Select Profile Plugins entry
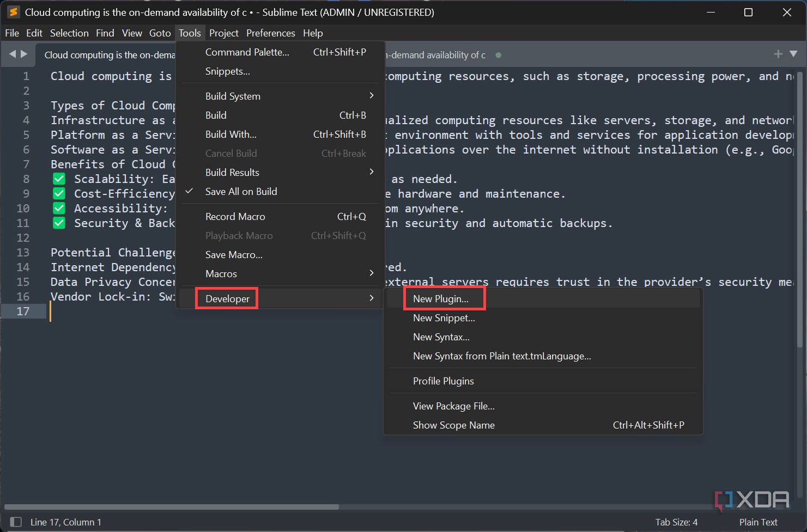 pos(543,381)
